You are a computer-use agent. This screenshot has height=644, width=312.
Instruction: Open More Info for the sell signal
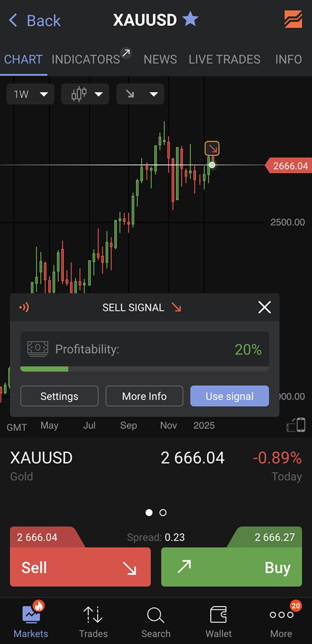click(x=144, y=396)
